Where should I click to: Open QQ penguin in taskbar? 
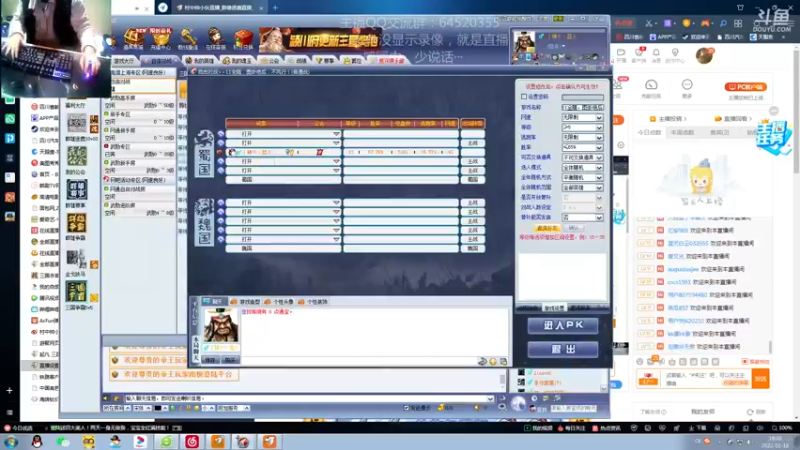click(x=37, y=441)
